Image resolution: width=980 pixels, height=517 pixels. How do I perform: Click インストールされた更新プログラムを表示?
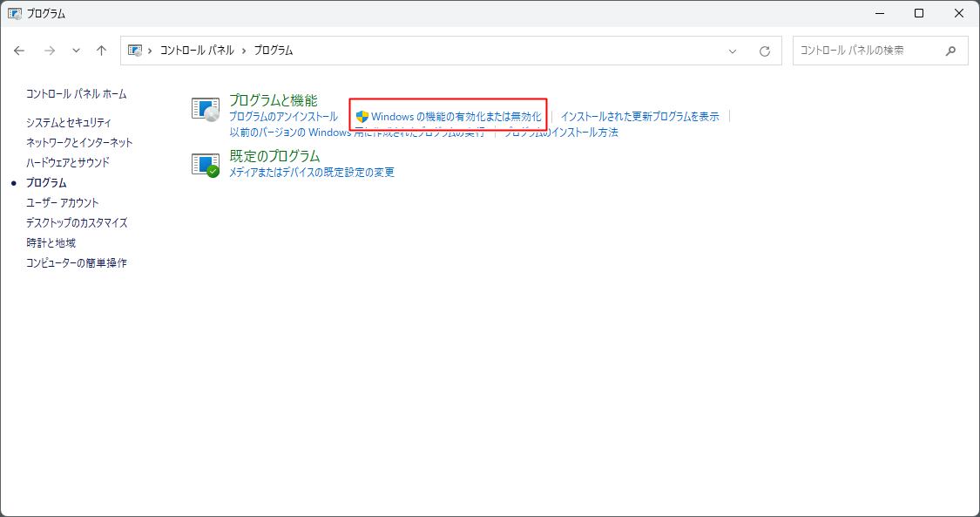pos(639,114)
